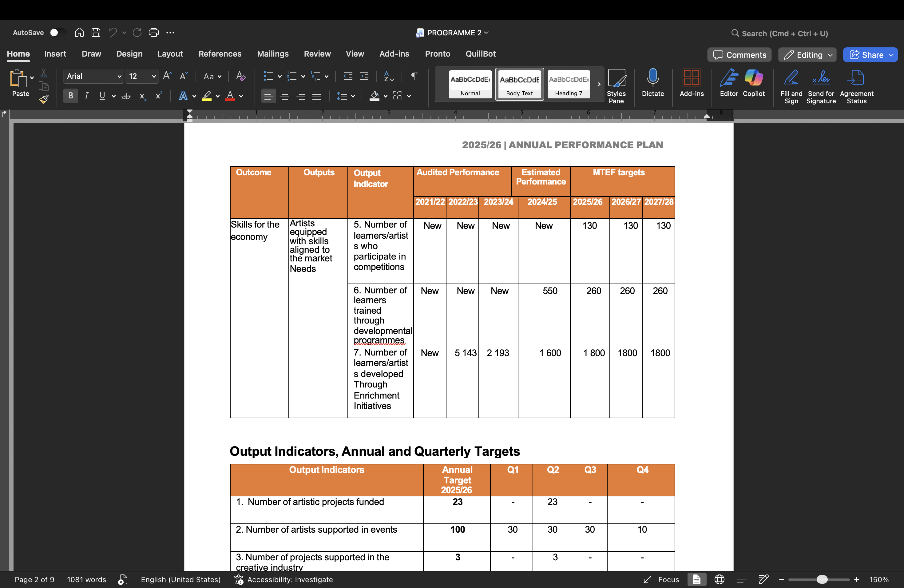Screen dimensions: 904x588
Task: Launch Copilot from the ribbon
Action: pyautogui.click(x=754, y=83)
